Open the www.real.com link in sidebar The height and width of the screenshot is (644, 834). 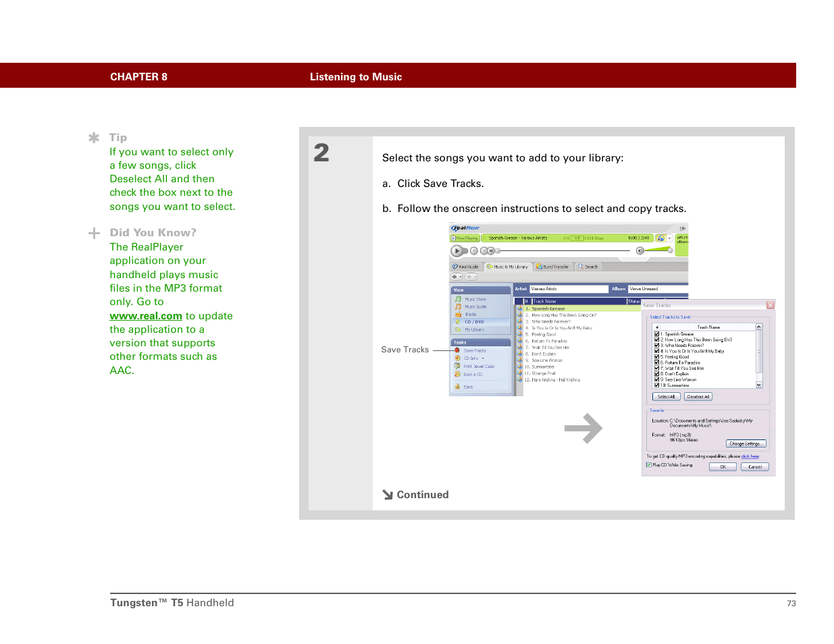click(x=146, y=316)
